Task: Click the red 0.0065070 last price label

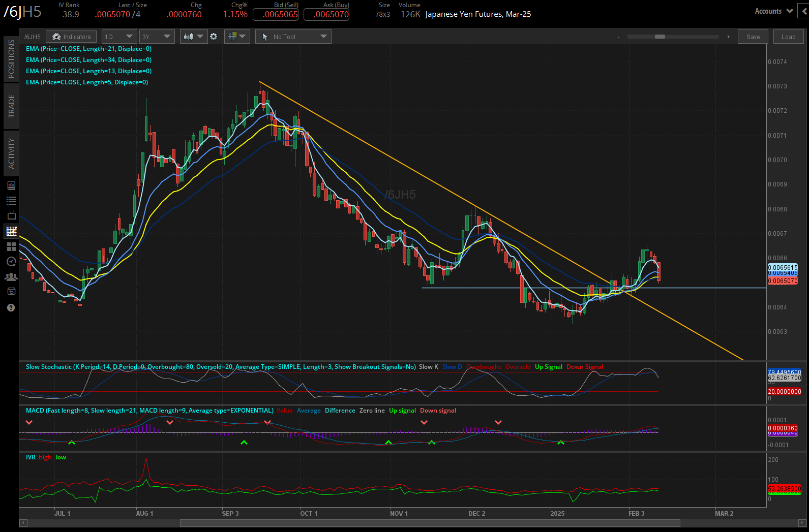Action: click(x=783, y=280)
